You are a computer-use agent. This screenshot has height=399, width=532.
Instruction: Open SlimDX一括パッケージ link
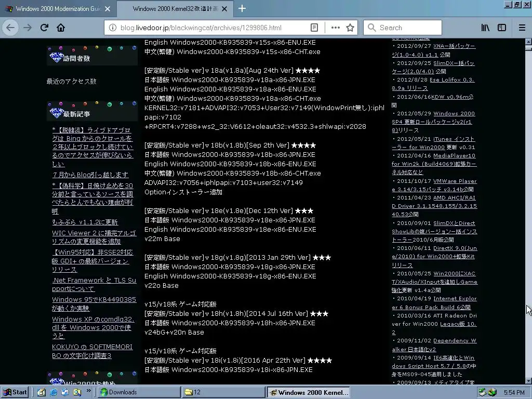(x=433, y=67)
